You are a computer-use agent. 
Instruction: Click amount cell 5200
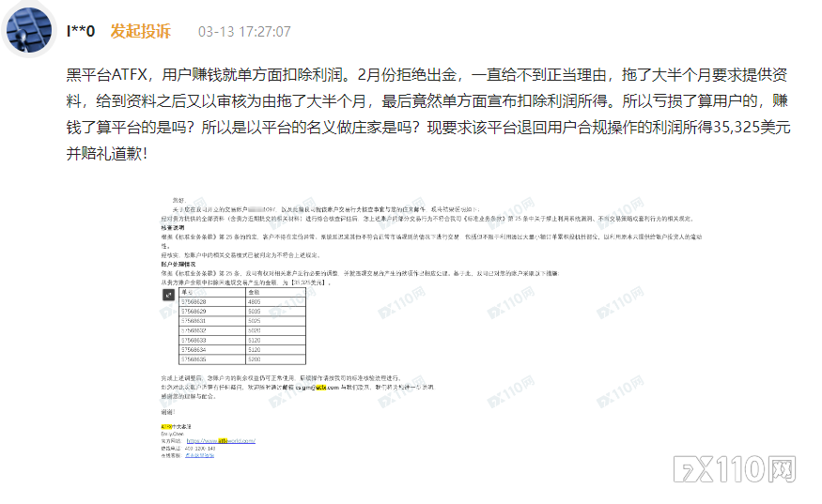click(276, 359)
